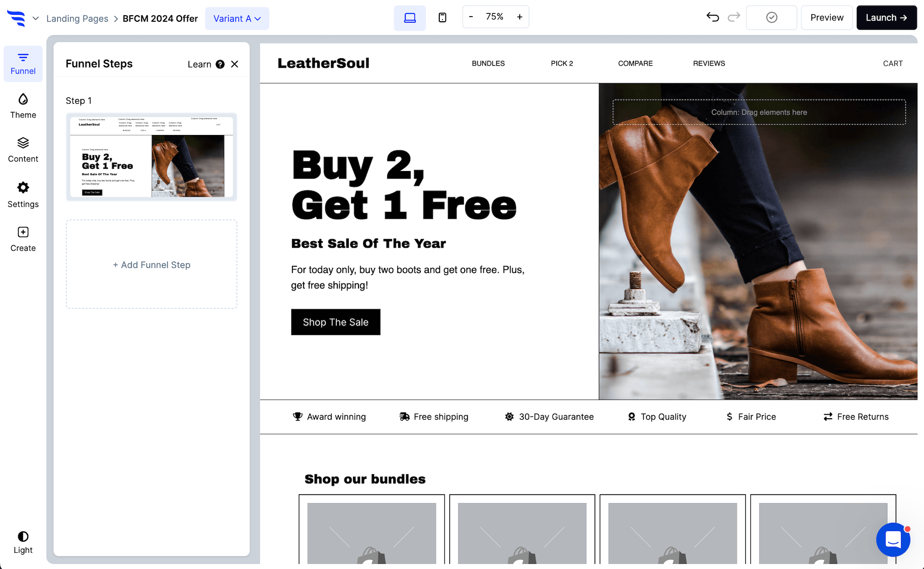Expand the Variant A dropdown
This screenshot has height=569, width=924.
(237, 18)
